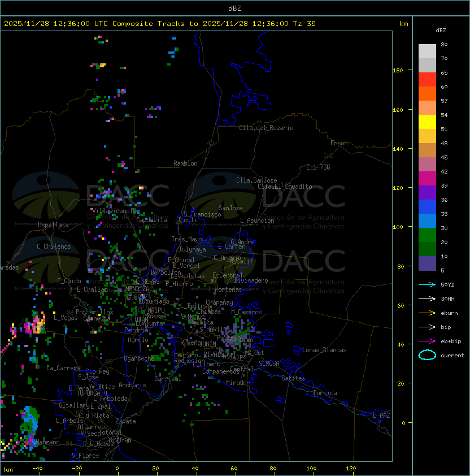Pick the 20 dBZ green swatch
Image resolution: width=470 pixels, height=476 pixels.
pos(427,249)
